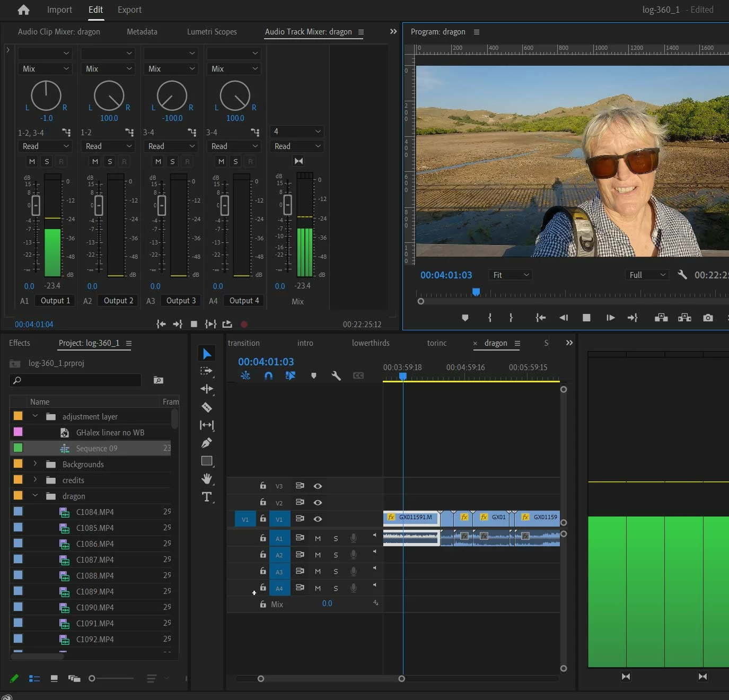Screen dimensions: 729x700
Task: Toggle timeline snapping magnet icon
Action: (268, 375)
